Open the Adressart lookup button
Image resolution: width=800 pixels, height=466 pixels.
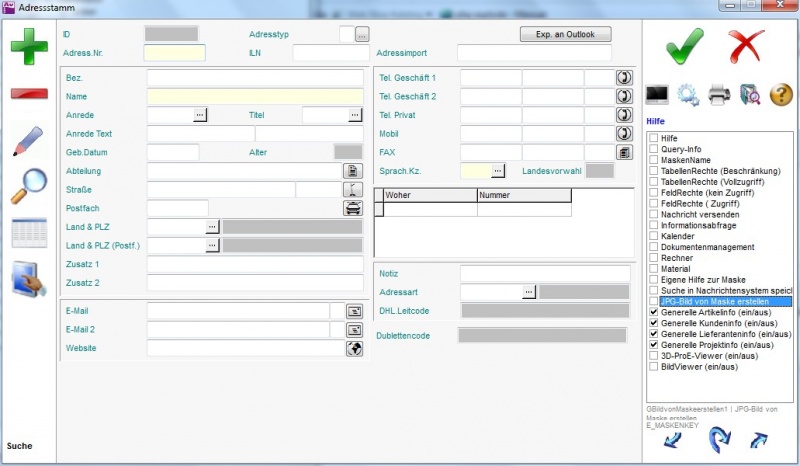(x=529, y=292)
